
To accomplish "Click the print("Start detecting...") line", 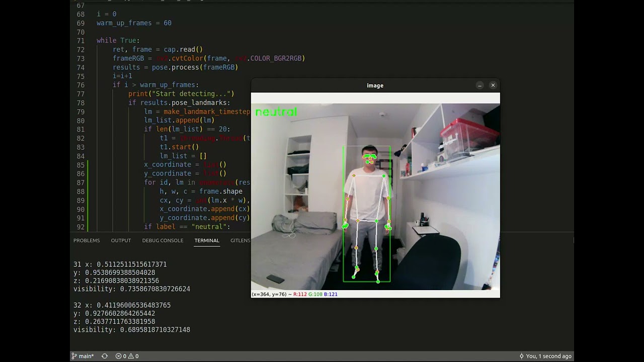I will [181, 94].
